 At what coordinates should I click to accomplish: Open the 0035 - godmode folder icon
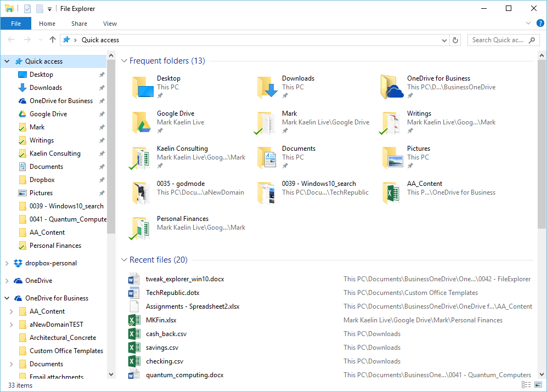point(141,193)
